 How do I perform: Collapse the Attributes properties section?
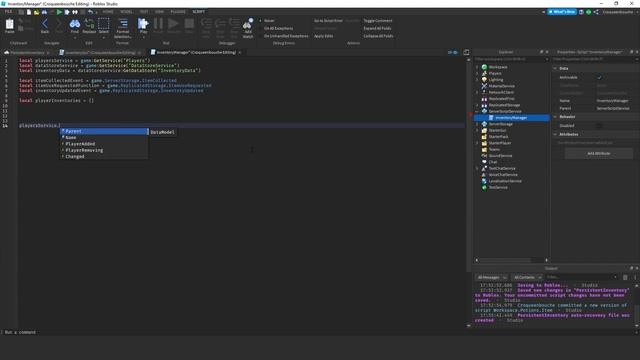point(555,134)
